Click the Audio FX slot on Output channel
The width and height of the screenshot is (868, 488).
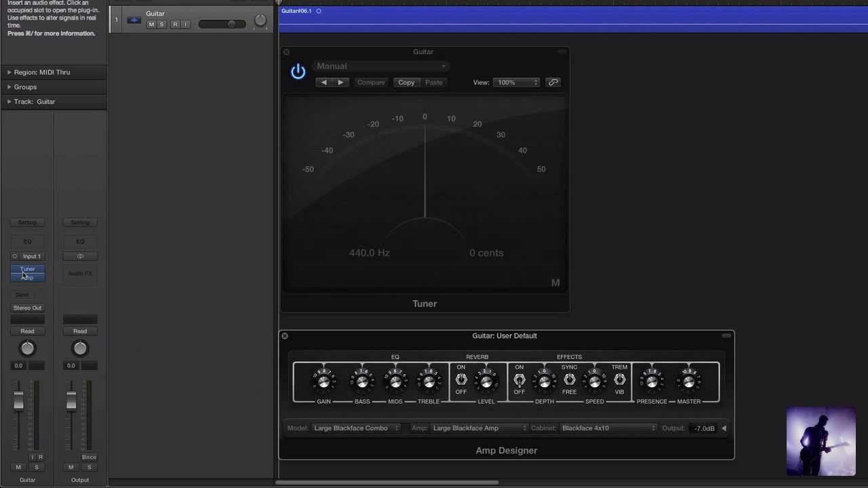point(80,273)
